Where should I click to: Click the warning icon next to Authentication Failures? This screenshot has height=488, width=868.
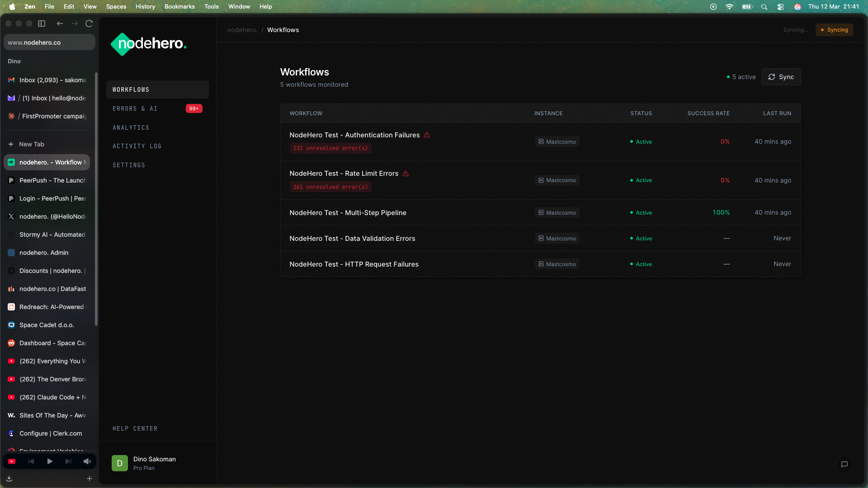(x=427, y=135)
